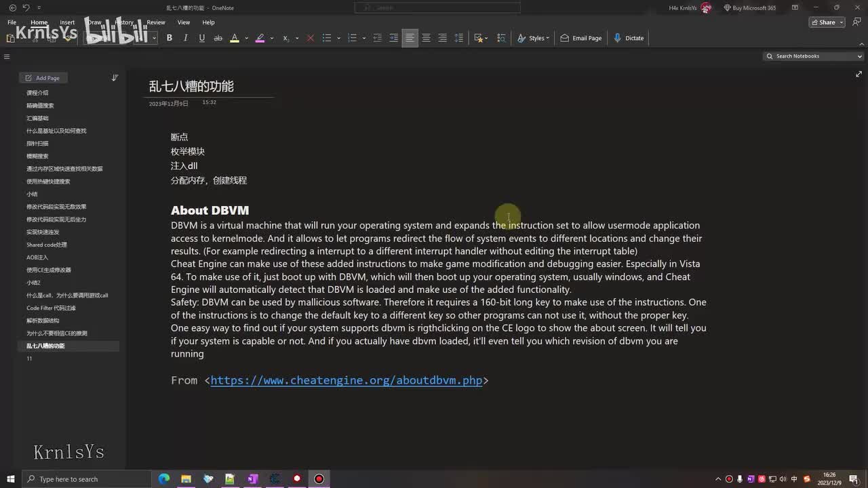The image size is (868, 488).
Task: Open bullet library dropdown
Action: (338, 38)
